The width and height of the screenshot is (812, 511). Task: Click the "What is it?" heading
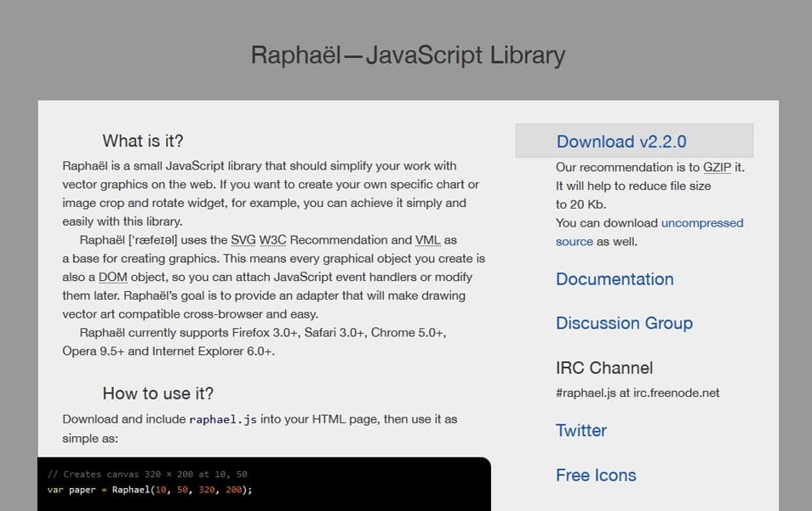pos(143,141)
